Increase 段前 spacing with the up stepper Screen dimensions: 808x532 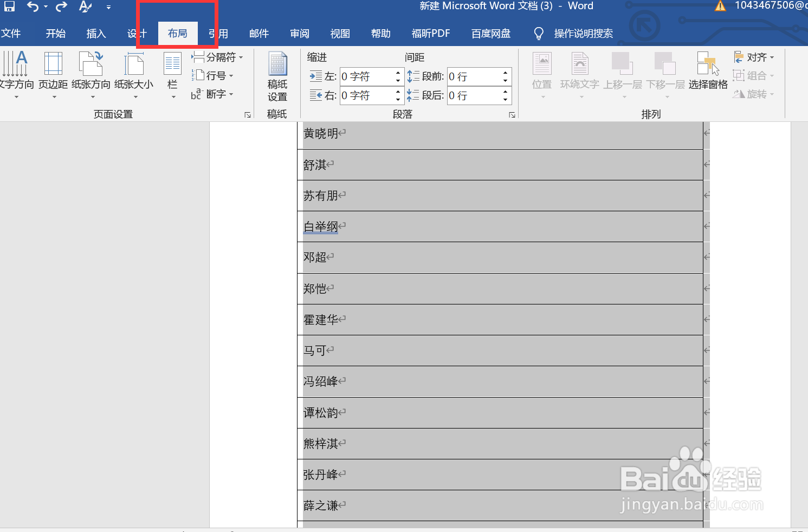[x=505, y=73]
